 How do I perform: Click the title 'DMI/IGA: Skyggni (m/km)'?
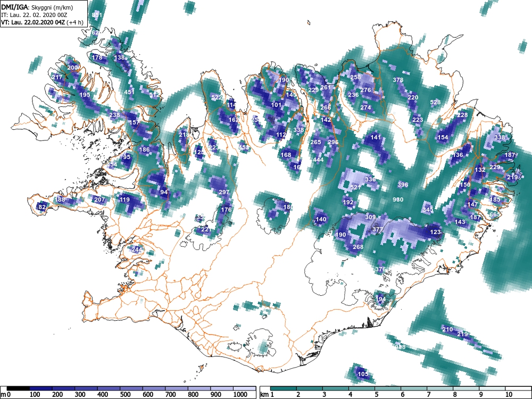point(37,7)
